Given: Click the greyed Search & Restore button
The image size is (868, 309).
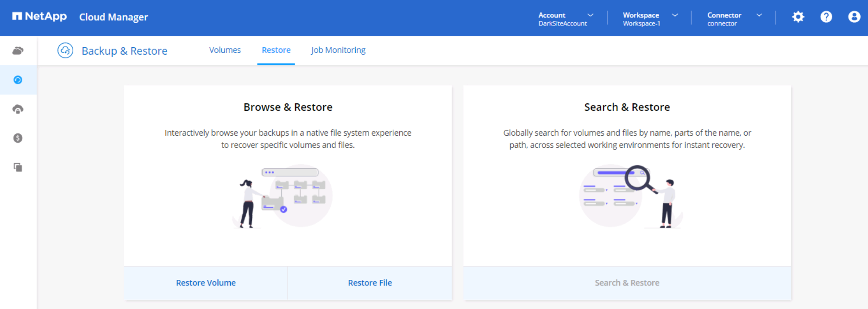Looking at the screenshot, I should tap(627, 283).
